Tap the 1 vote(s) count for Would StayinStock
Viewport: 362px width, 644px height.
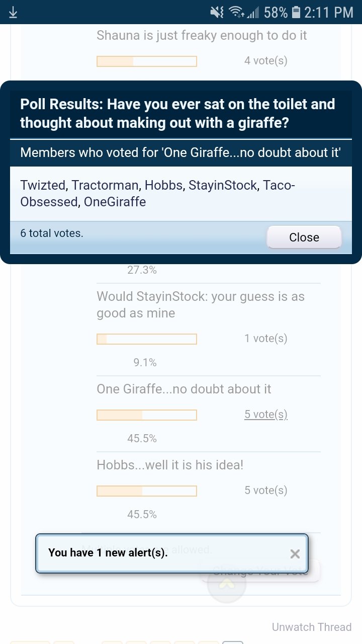[x=266, y=338]
